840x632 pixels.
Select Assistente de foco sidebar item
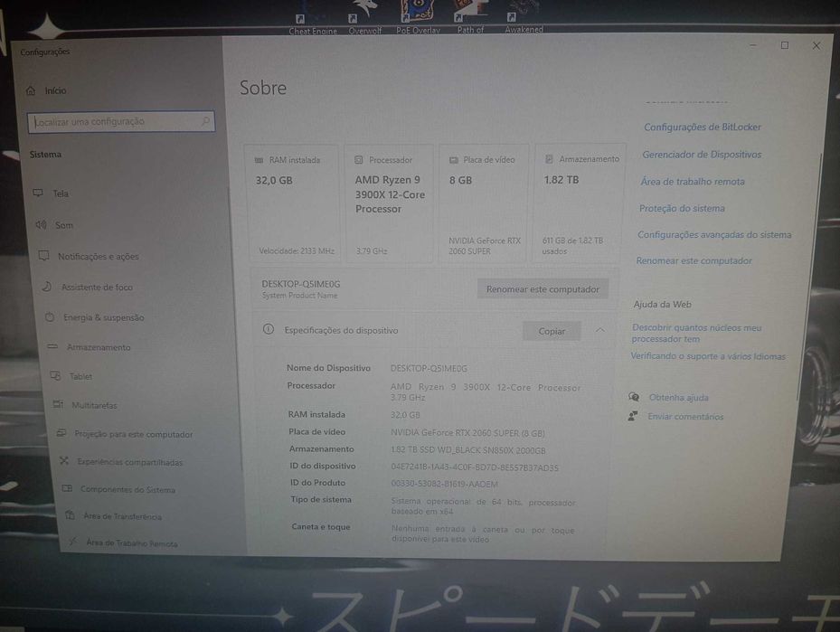point(97,288)
